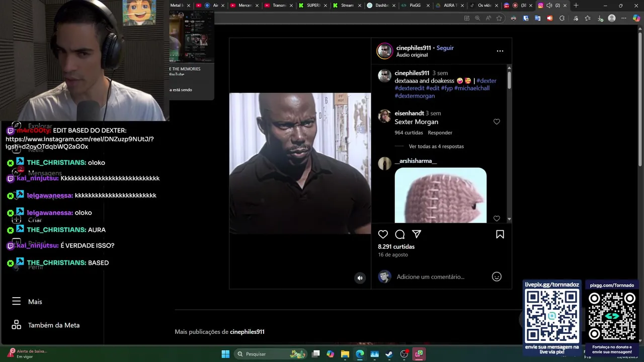The width and height of the screenshot is (644, 362).
Task: Like eisenhandt's 'Sexter Morgan' comment
Action: pos(497,122)
